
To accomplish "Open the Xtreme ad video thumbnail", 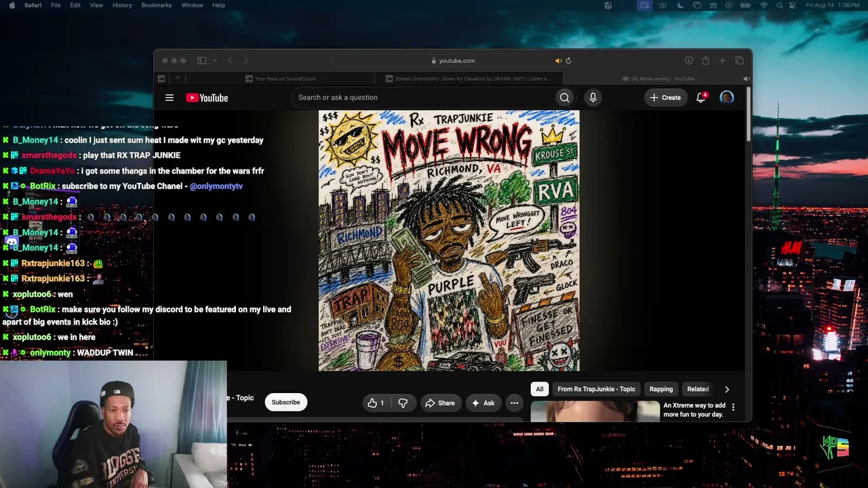I will [x=595, y=411].
